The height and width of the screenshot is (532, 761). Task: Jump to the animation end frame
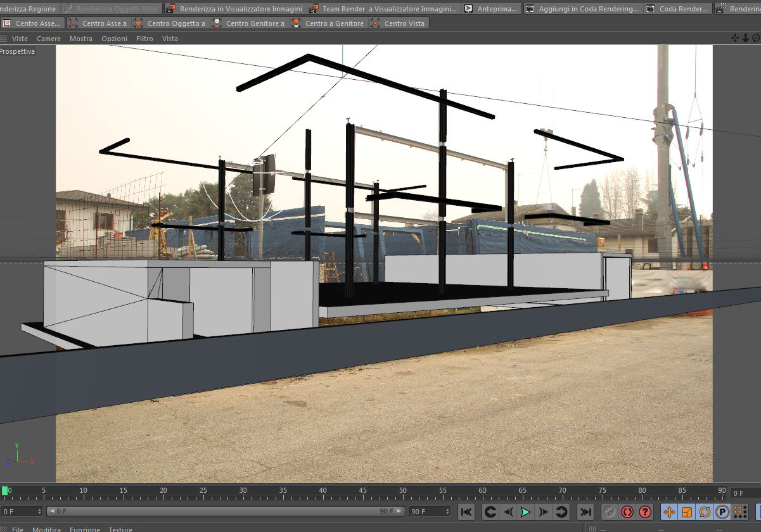point(586,512)
